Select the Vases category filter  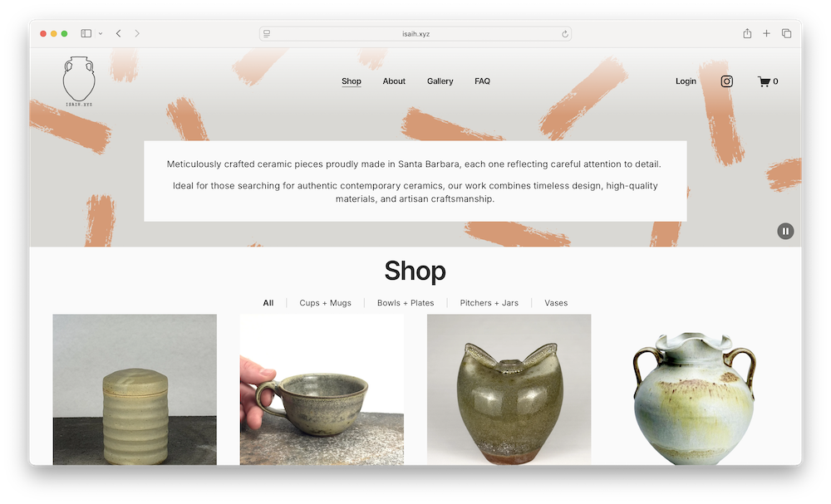pos(556,303)
